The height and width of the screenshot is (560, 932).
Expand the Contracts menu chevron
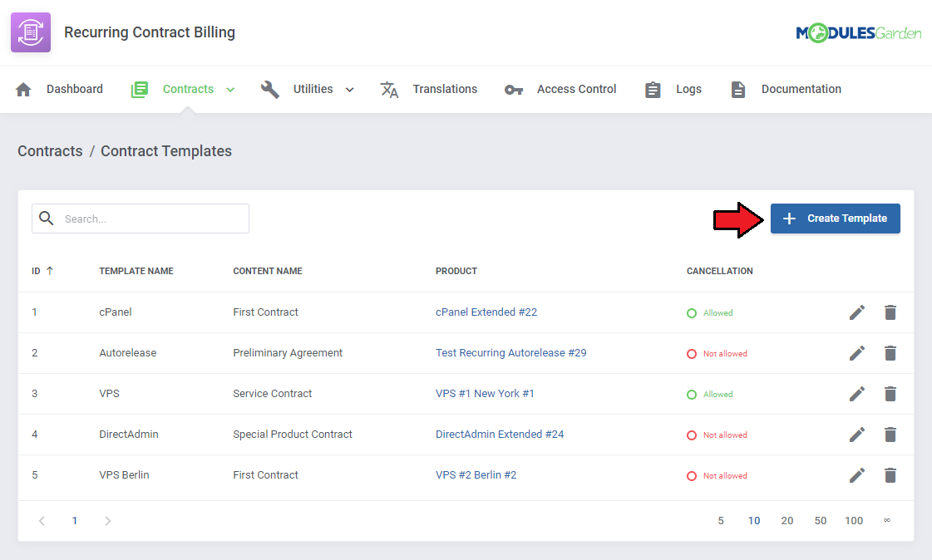(x=230, y=90)
